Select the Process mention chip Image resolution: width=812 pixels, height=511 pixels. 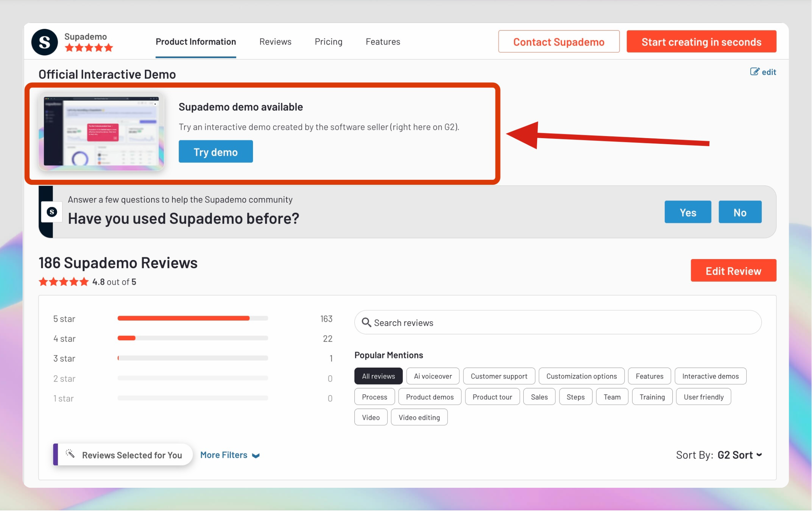point(374,397)
